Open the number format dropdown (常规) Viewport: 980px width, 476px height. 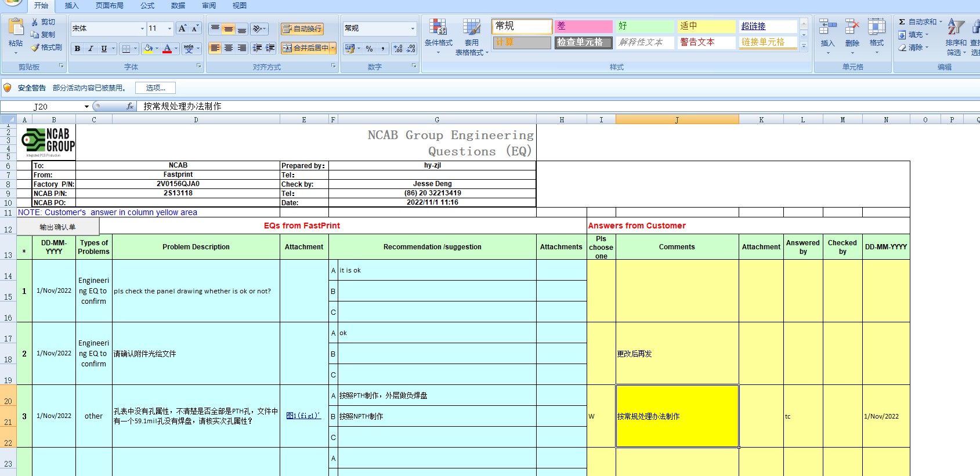(x=413, y=28)
